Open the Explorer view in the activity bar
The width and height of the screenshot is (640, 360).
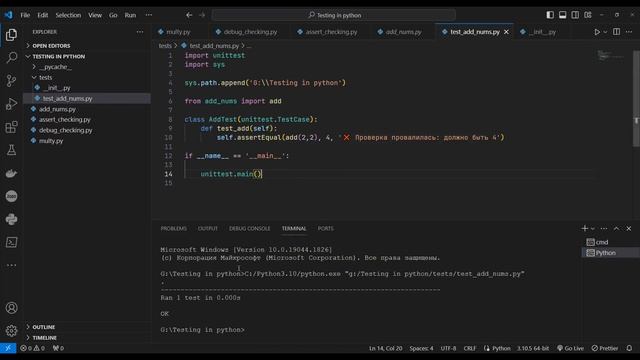coord(11,35)
